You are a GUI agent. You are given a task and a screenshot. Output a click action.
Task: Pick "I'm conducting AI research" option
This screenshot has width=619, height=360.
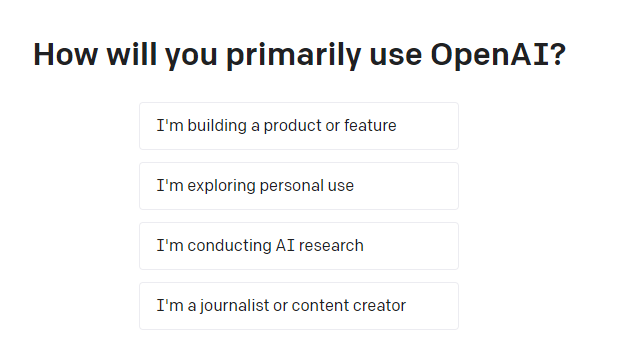pyautogui.click(x=299, y=246)
